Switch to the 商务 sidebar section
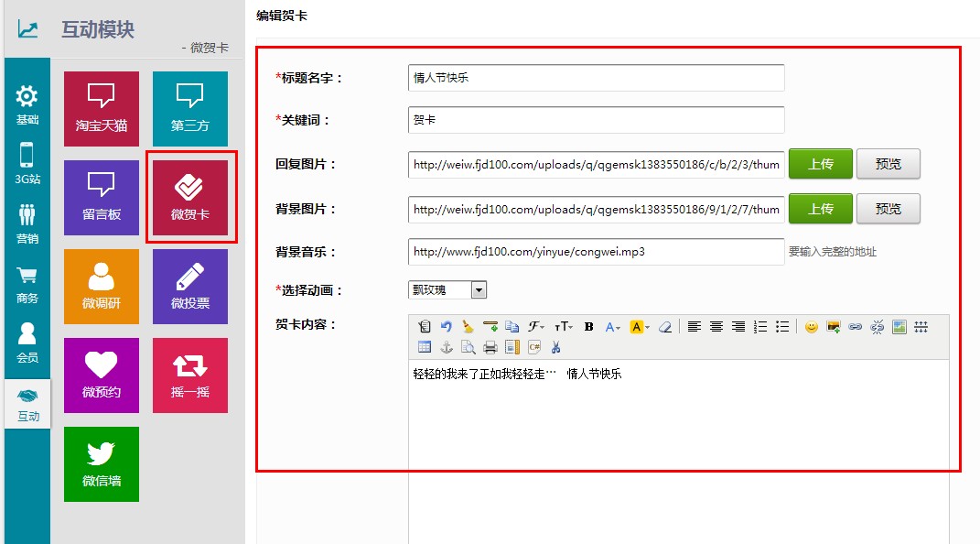This screenshot has height=544, width=980. click(27, 285)
